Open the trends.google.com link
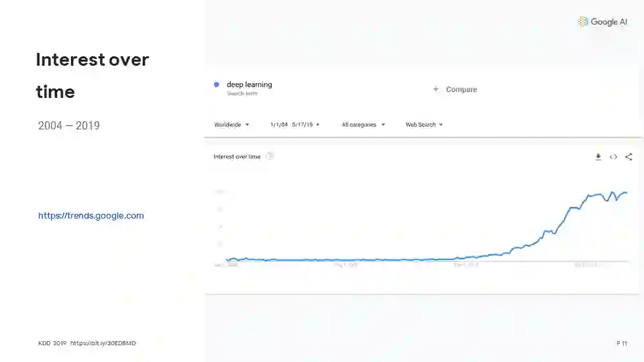Viewport: 644px width, 362px height. point(91,216)
